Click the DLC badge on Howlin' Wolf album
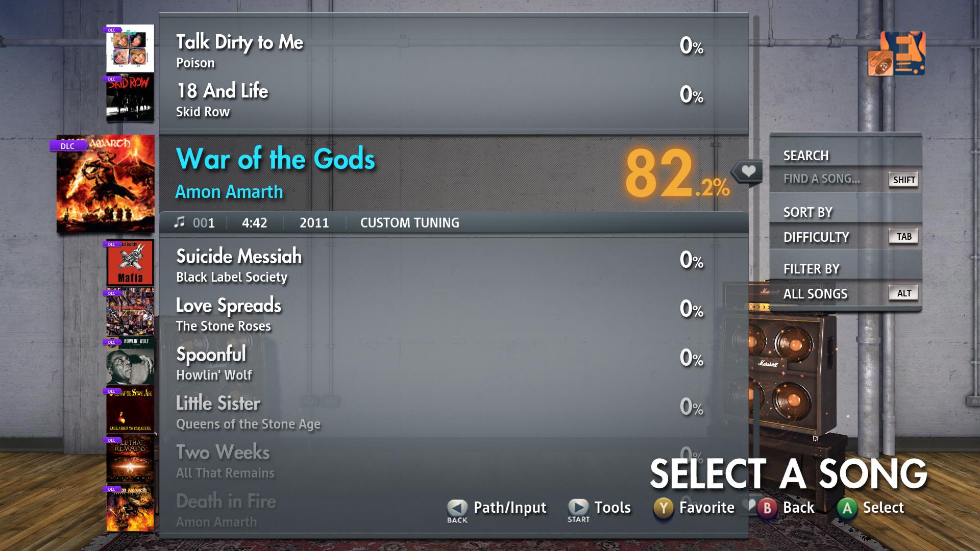This screenshot has height=551, width=980. tap(110, 342)
